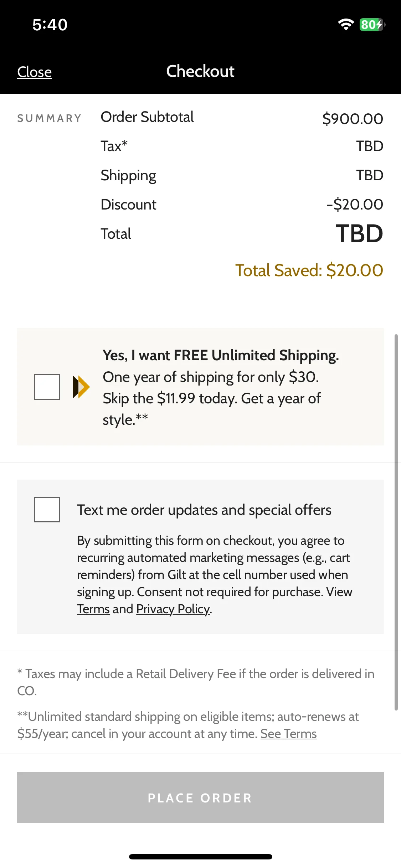This screenshot has width=401, height=868.
Task: Open See Terms for unlimited shipping
Action: tap(289, 734)
